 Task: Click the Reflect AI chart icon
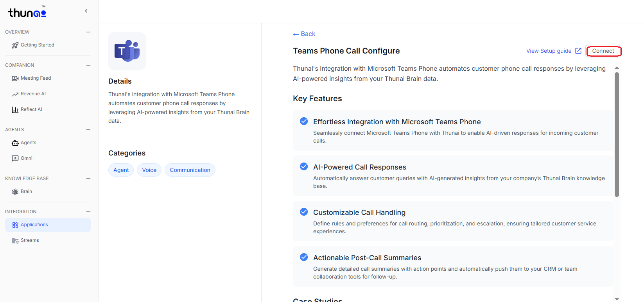click(x=15, y=110)
